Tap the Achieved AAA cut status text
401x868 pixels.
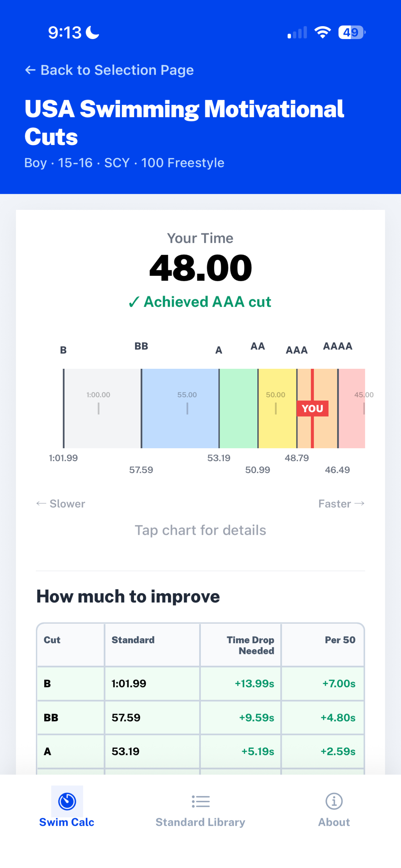pyautogui.click(x=200, y=302)
